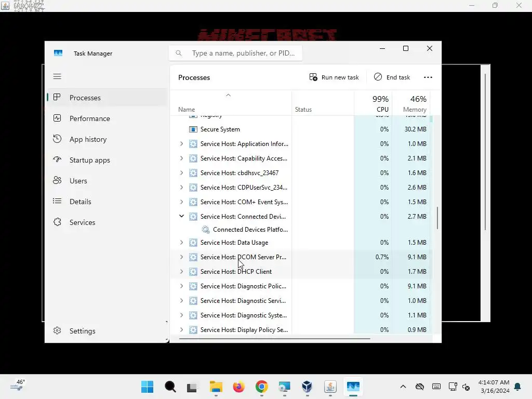Click the Services puzzle icon
This screenshot has width=532, height=399.
(57, 222)
